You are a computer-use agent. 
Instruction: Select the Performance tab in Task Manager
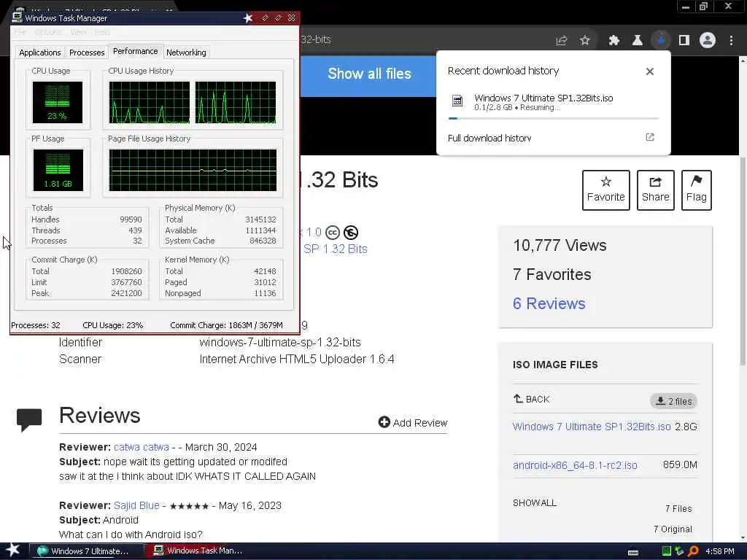135,51
